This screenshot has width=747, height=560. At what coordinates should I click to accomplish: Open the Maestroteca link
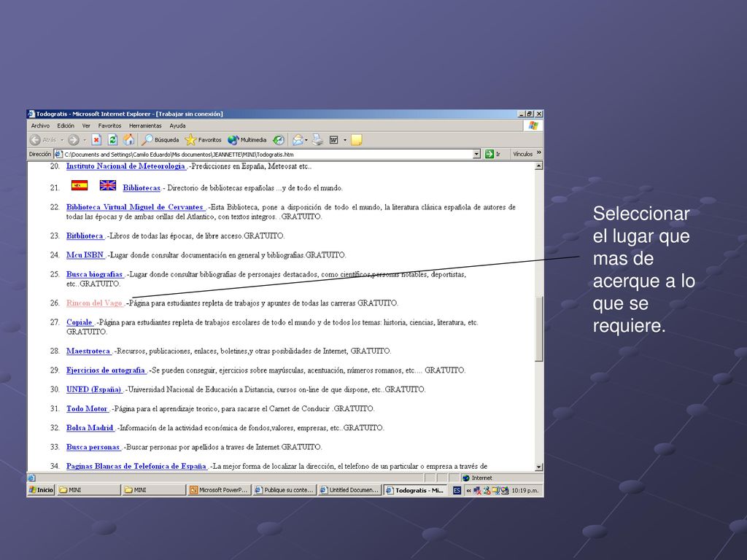[x=88, y=351]
